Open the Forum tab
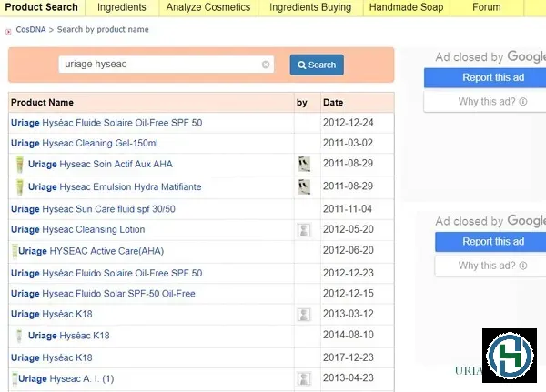 tap(487, 7)
